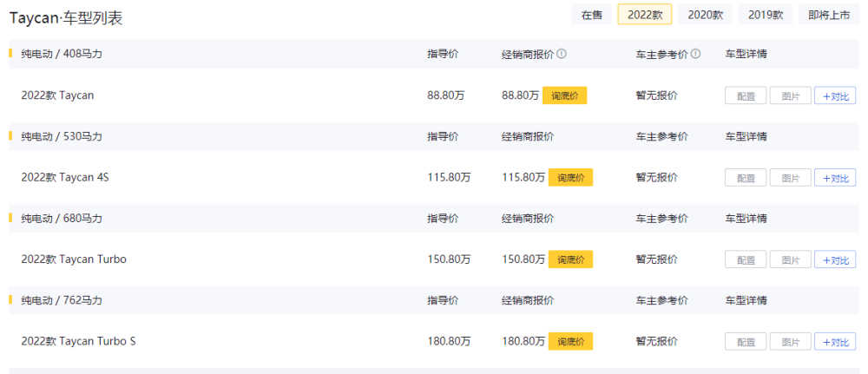Add 88.80万 Taycan to 对比
This screenshot has width=868, height=374.
point(835,95)
